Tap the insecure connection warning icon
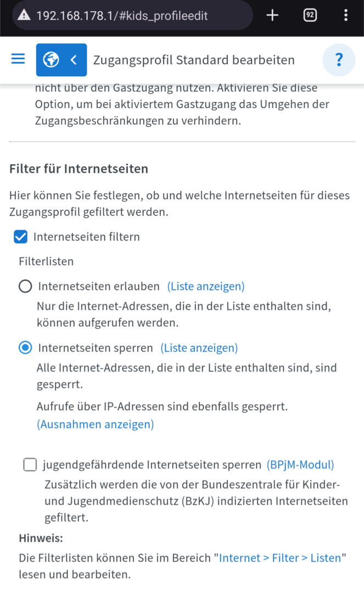 pos(24,15)
